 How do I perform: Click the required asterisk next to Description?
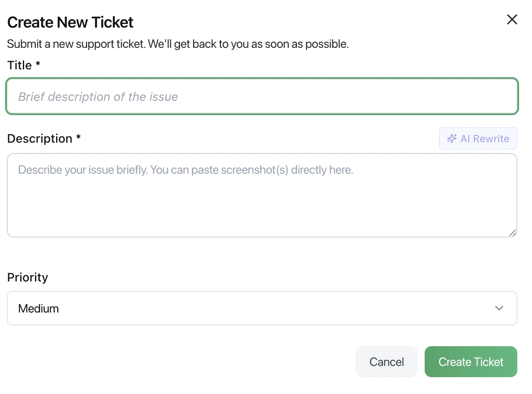(78, 138)
